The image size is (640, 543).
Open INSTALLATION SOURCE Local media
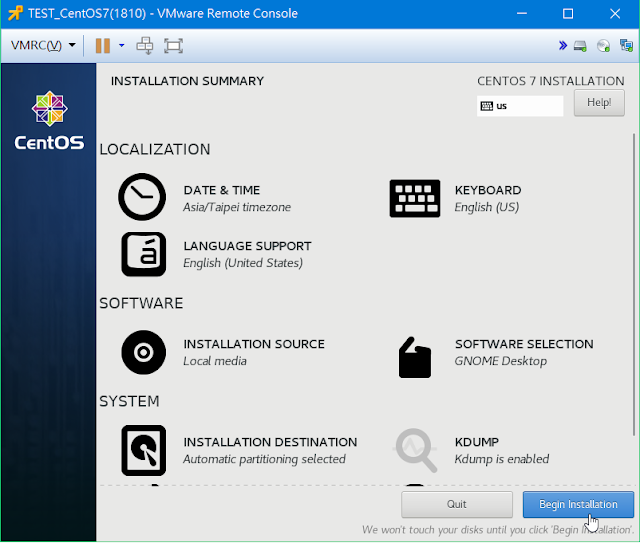254,352
